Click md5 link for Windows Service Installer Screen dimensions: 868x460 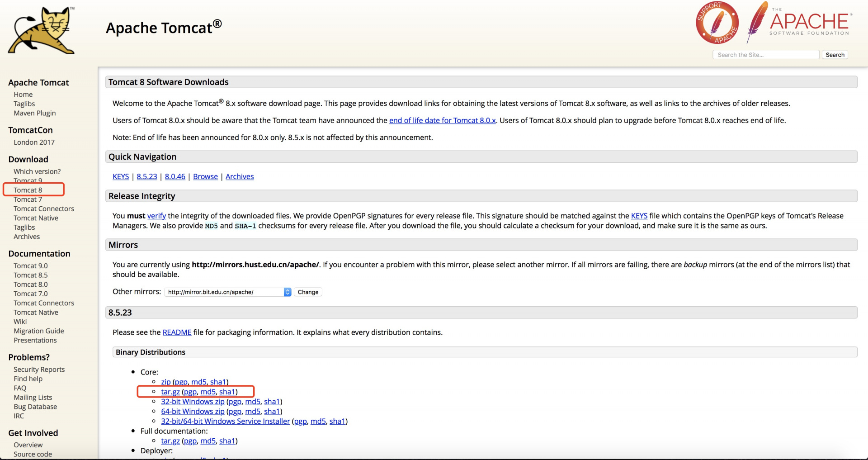click(x=318, y=422)
